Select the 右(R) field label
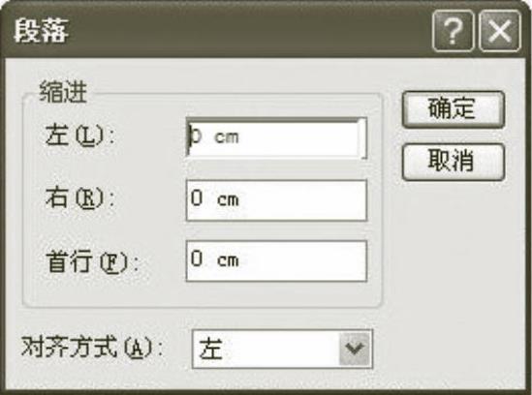This screenshot has height=395, width=532. 79,198
